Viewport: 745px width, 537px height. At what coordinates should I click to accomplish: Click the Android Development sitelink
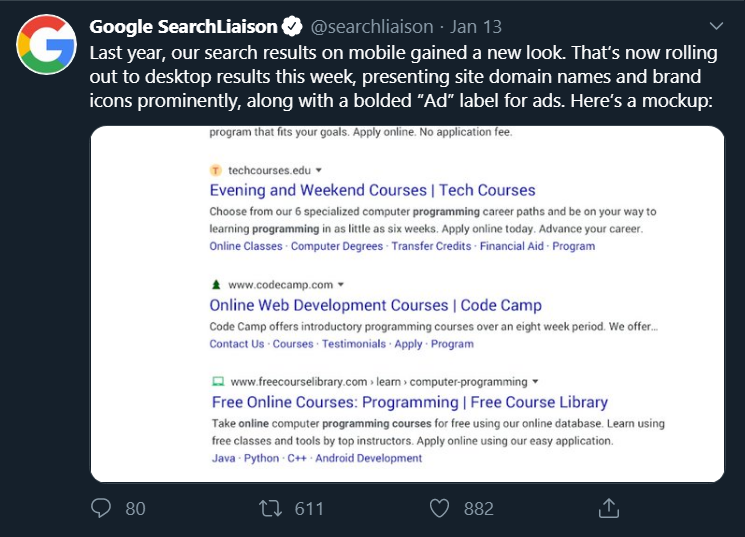[x=369, y=458]
